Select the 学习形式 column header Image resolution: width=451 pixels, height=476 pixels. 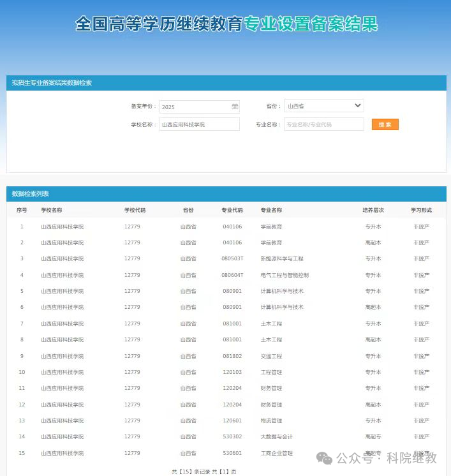[x=421, y=210]
